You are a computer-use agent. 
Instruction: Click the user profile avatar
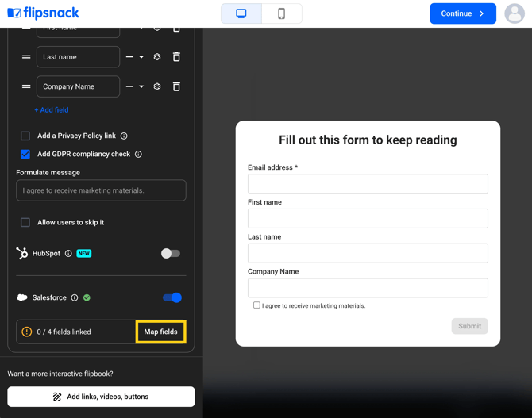[515, 13]
